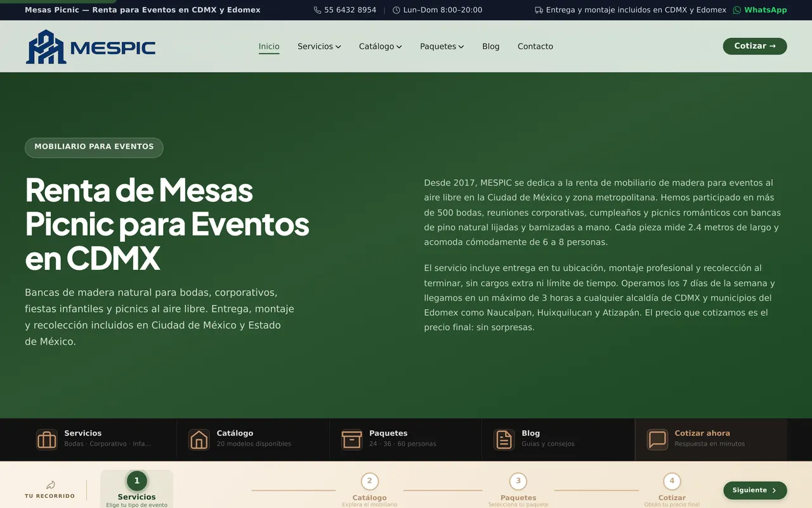Image resolution: width=812 pixels, height=508 pixels.
Task: Open the Blog navigation item
Action: point(491,46)
